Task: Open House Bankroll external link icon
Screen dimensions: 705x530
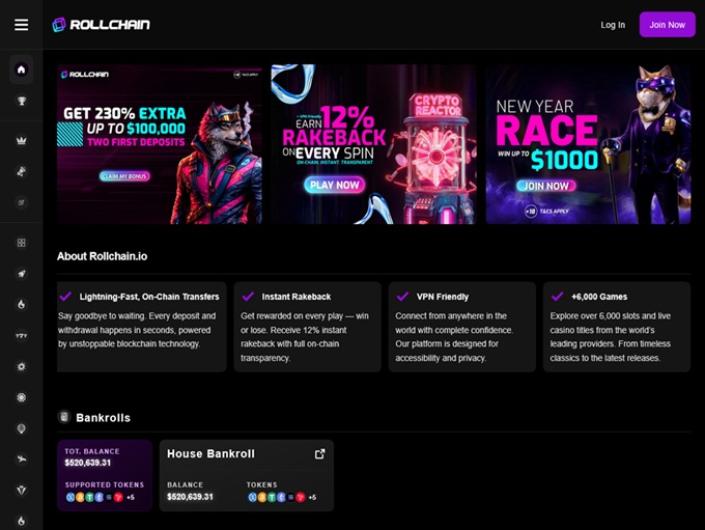Action: (320, 454)
